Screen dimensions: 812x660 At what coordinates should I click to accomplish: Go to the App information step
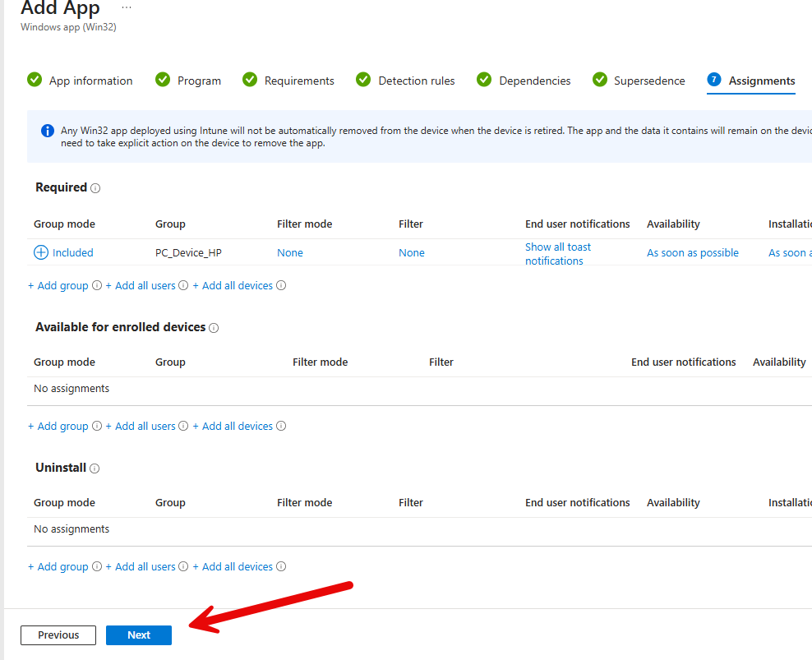click(81, 81)
